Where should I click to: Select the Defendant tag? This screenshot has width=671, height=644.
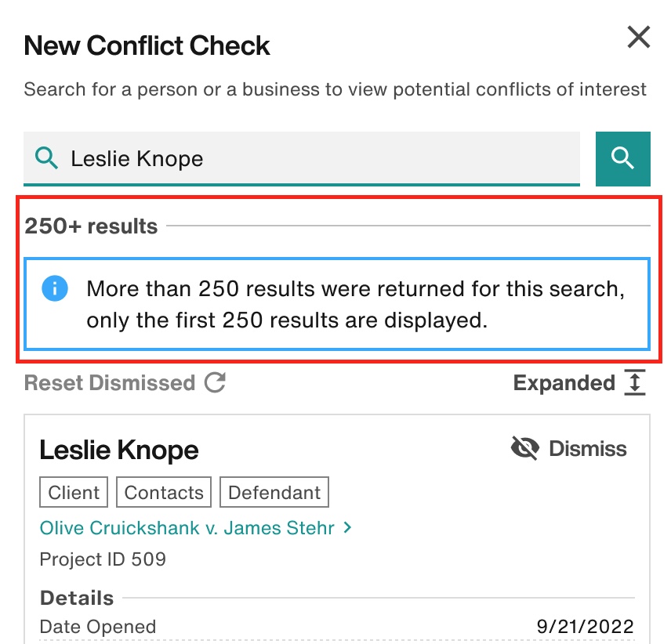click(x=274, y=492)
